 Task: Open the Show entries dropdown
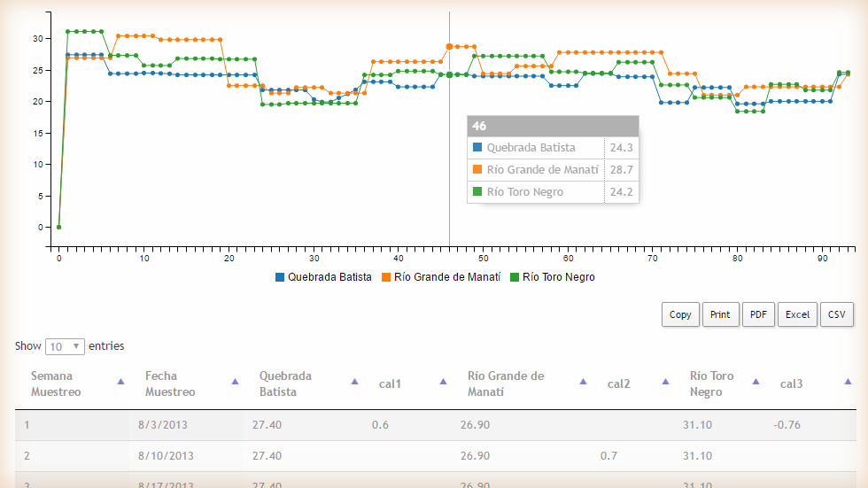pos(65,346)
